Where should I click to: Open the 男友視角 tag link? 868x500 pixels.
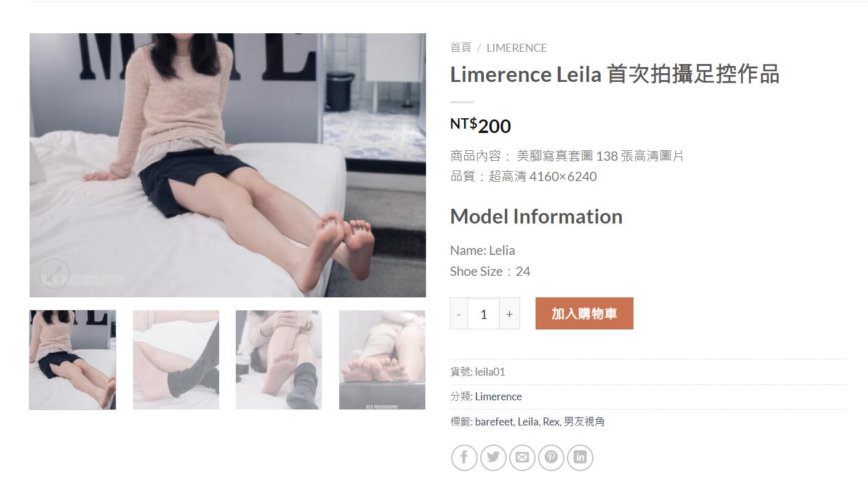pyautogui.click(x=584, y=422)
